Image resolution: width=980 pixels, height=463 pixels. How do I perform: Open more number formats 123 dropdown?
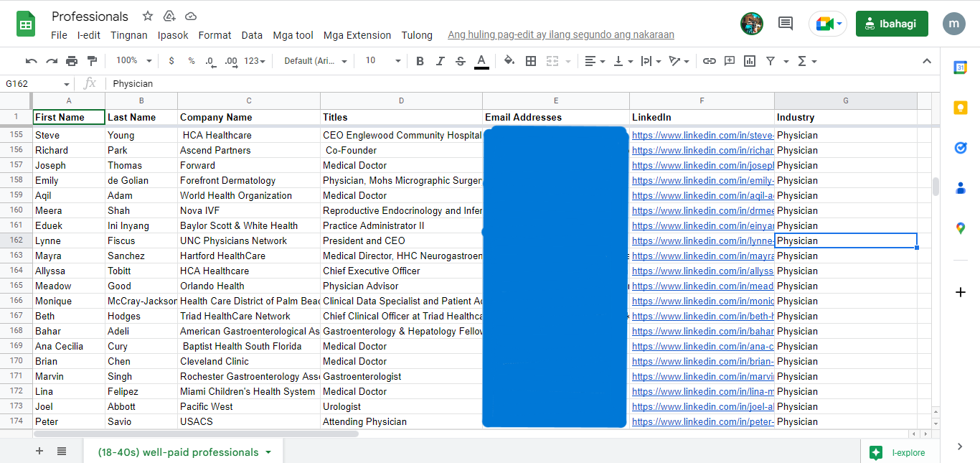click(x=255, y=61)
